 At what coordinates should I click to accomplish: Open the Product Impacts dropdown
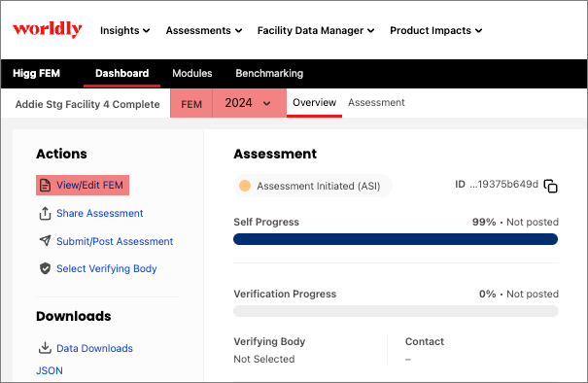[x=436, y=30]
